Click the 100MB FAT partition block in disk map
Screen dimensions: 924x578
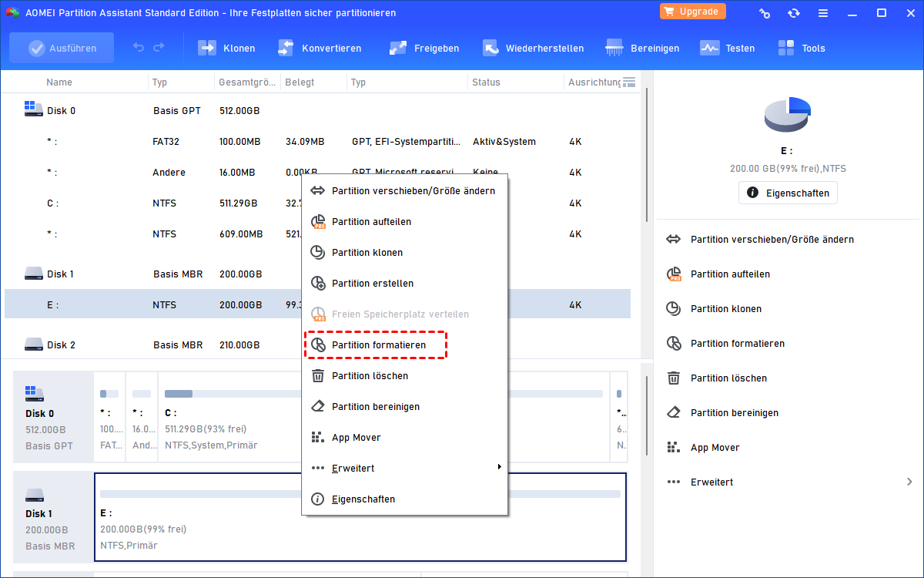[x=110, y=417]
